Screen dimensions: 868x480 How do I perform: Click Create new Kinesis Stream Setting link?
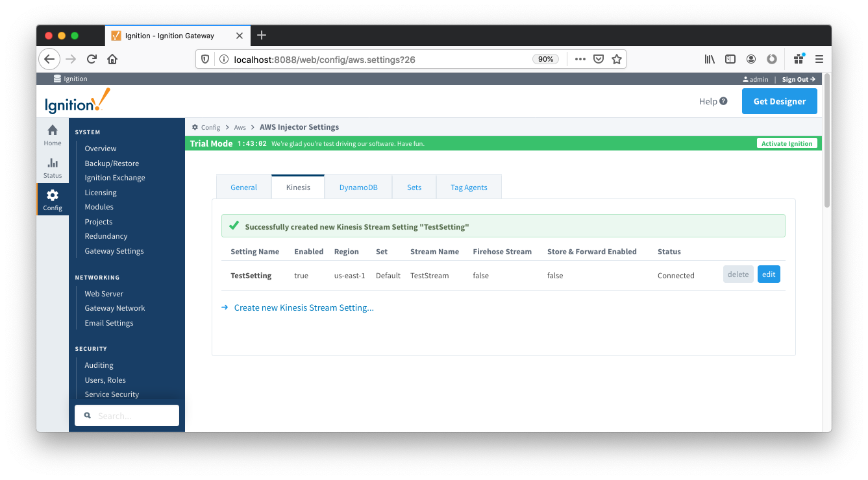tap(304, 308)
